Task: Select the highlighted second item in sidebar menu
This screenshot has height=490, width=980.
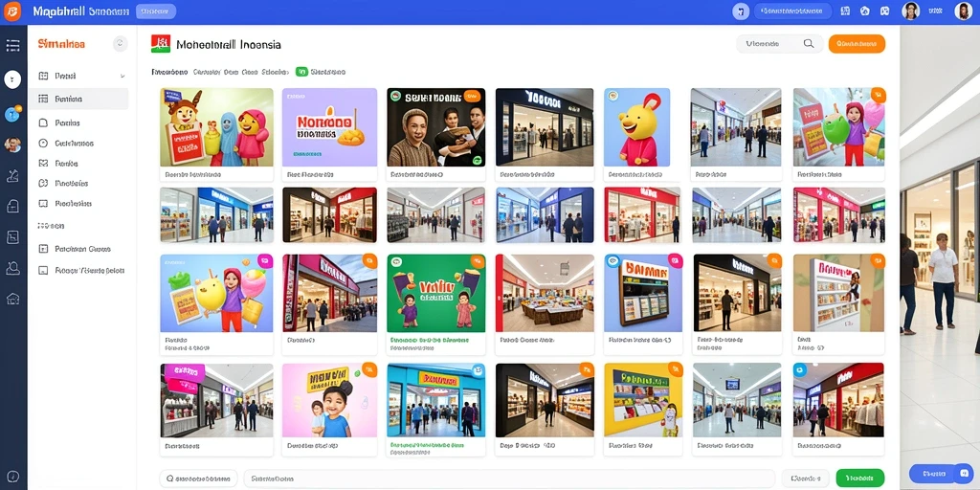Action: tap(78, 99)
